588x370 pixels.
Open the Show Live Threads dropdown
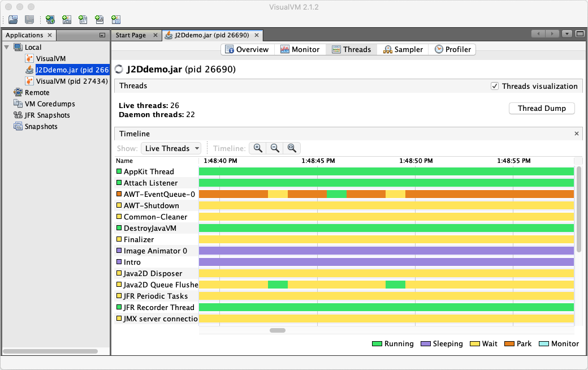coord(171,148)
